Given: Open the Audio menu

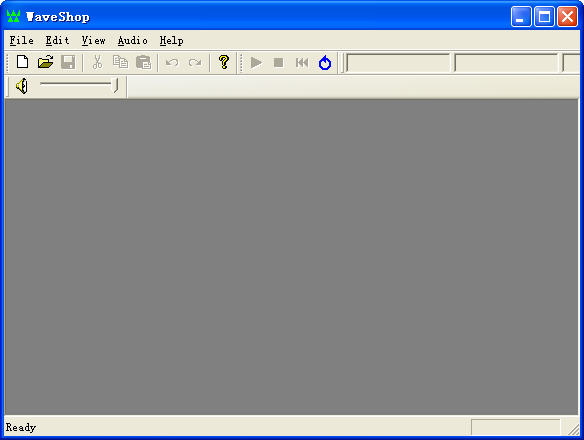Looking at the screenshot, I should (133, 40).
